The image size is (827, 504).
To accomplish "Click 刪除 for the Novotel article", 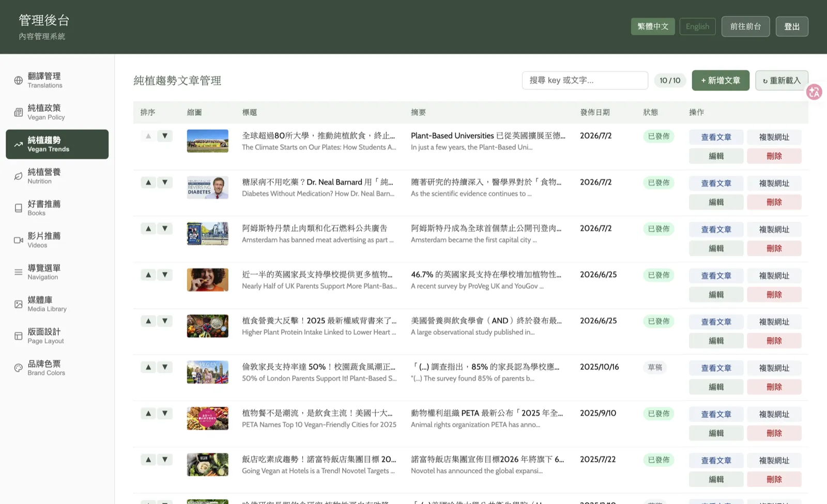I will click(x=774, y=479).
